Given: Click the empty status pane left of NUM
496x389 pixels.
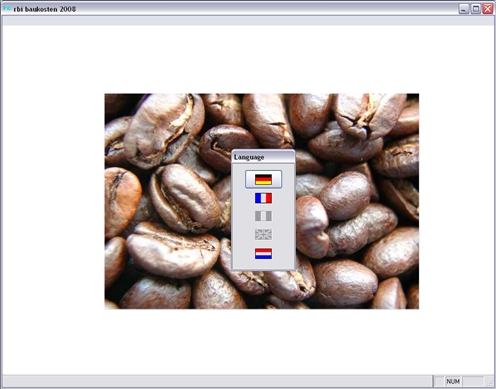Looking at the screenshot, I should (x=439, y=381).
